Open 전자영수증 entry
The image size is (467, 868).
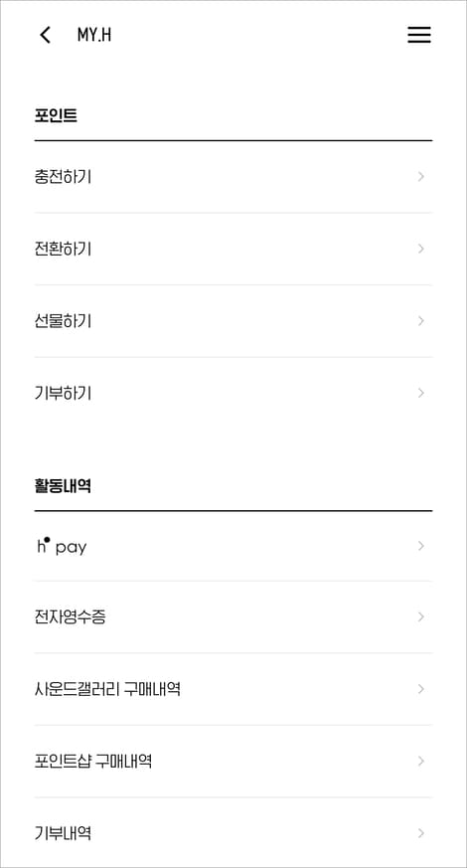233,616
